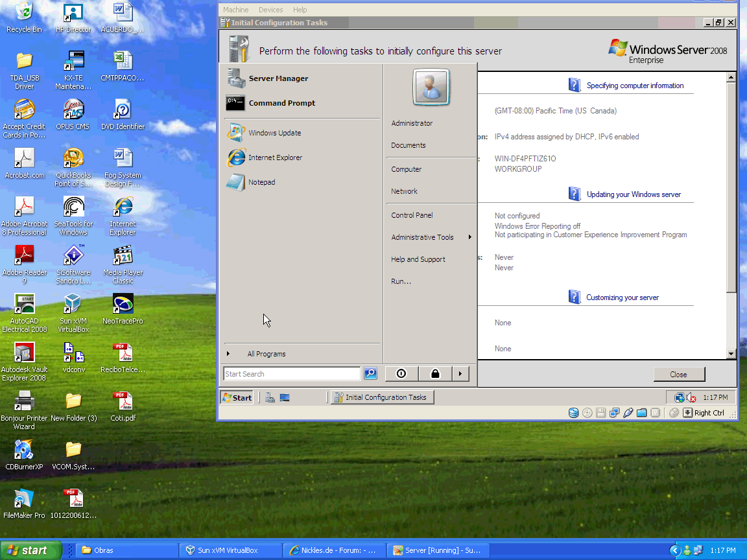Click the VirtualBox USB devices status icon

[x=628, y=413]
